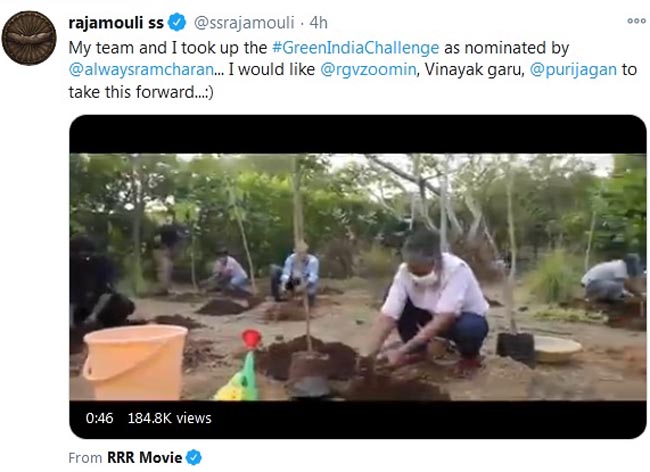This screenshot has height=472, width=650.
Task: Click verified badge next to RRR Movie
Action: pos(193,458)
